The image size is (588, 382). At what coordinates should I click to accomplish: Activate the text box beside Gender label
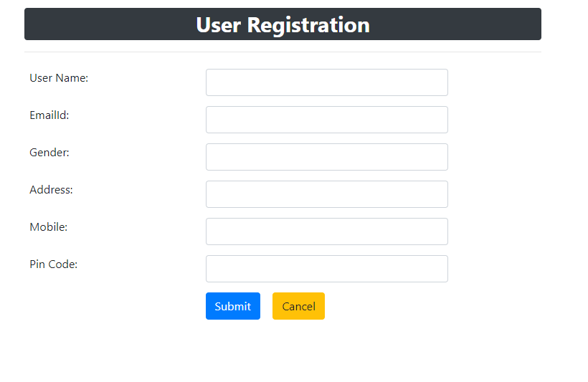326,157
